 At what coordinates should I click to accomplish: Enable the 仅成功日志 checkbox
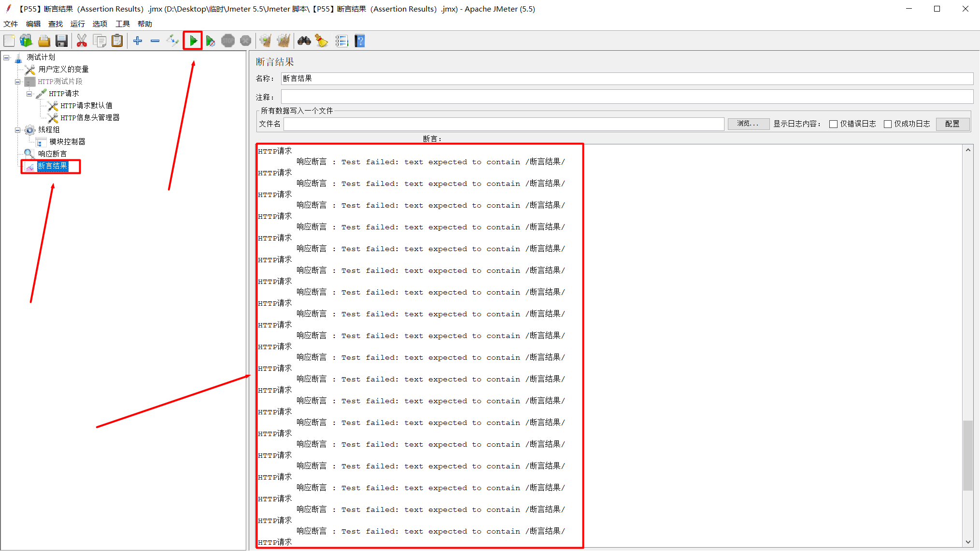click(887, 124)
